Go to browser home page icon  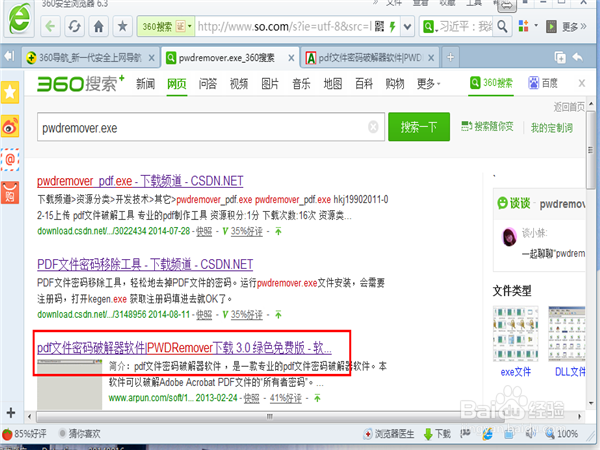click(99, 26)
